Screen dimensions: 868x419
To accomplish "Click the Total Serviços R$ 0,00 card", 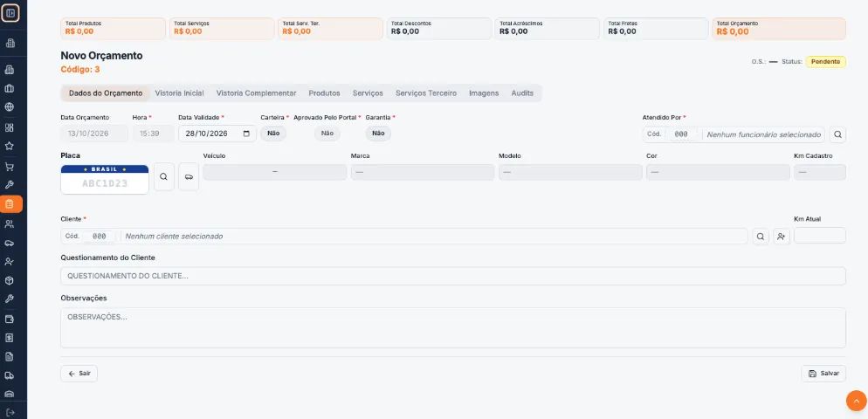I will click(222, 29).
